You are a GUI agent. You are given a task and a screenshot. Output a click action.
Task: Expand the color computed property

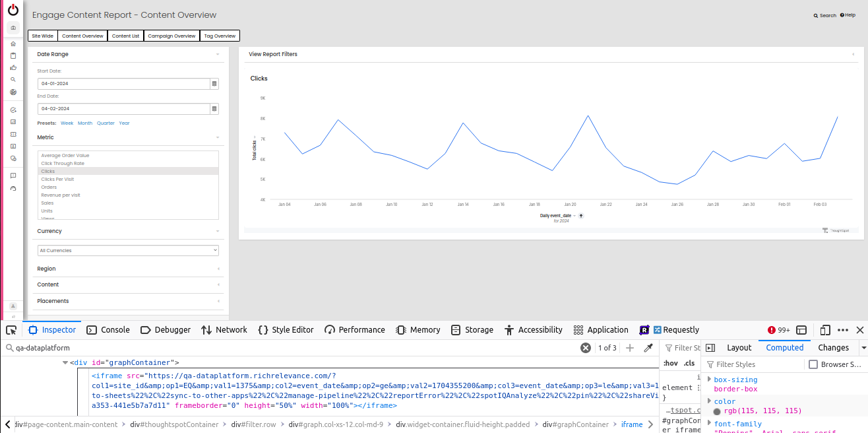(x=709, y=401)
